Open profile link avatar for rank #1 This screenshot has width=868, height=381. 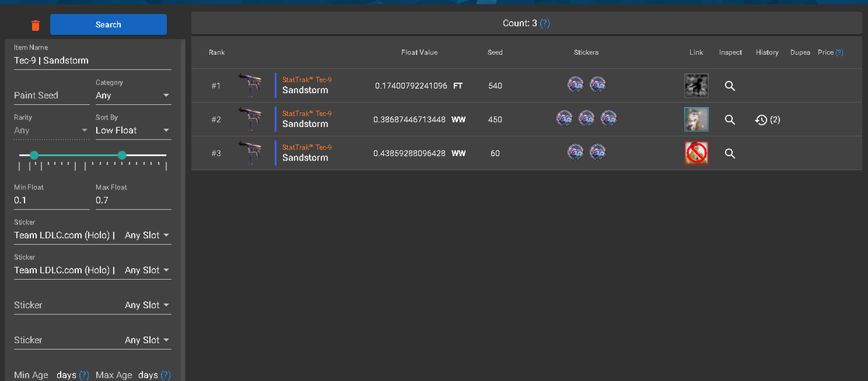click(x=696, y=85)
